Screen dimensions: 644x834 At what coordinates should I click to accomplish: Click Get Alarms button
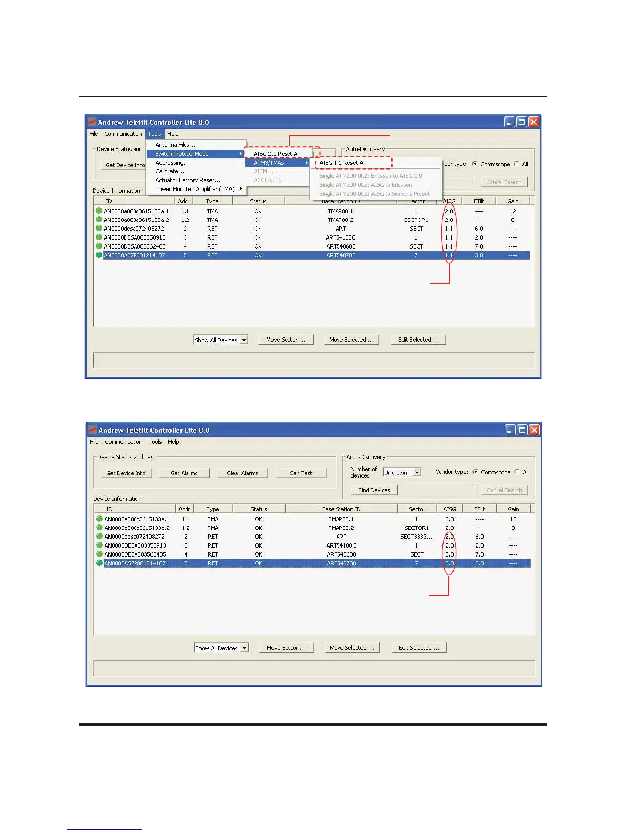click(184, 473)
